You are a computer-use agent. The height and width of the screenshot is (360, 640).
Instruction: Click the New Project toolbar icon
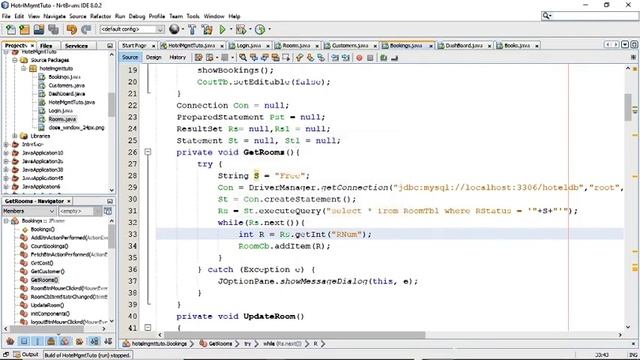click(x=24, y=29)
